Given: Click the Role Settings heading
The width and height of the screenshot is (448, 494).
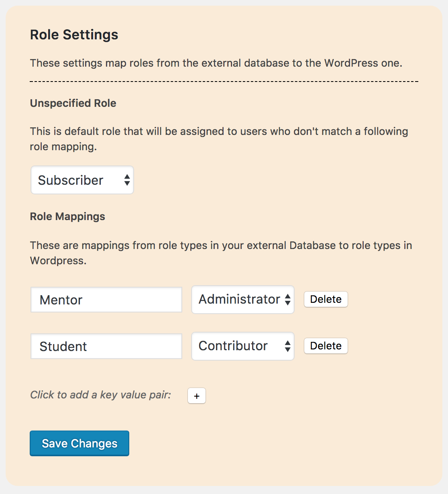Looking at the screenshot, I should click(x=74, y=35).
